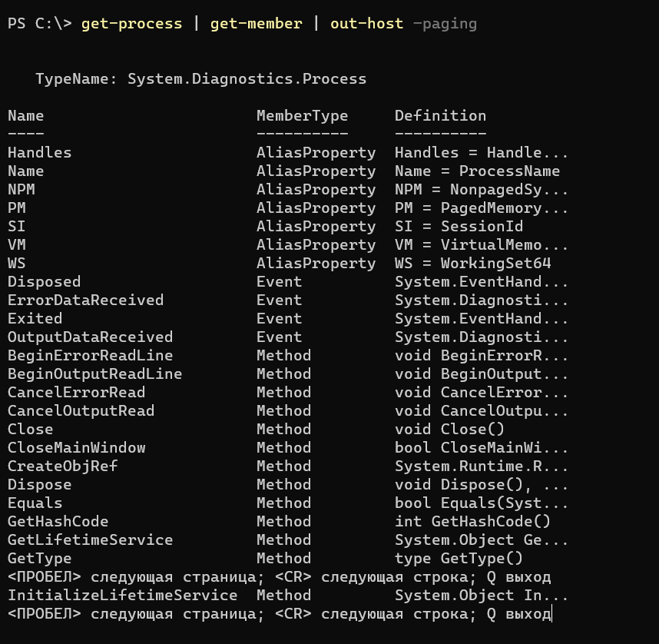Click the BeginOutputReadLine method name
Image resolution: width=659 pixels, height=644 pixels.
(x=94, y=374)
